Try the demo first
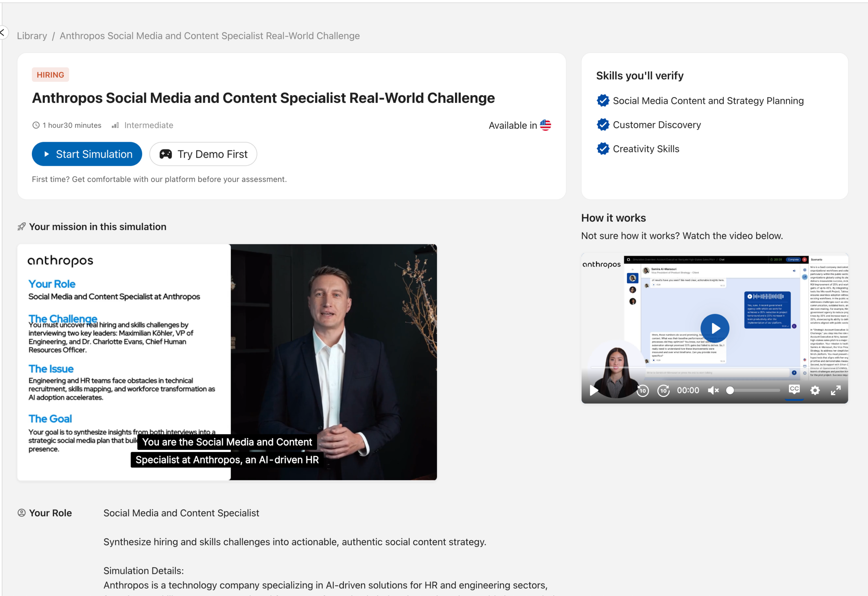Screen dimensions: 868x596 click(x=203, y=154)
